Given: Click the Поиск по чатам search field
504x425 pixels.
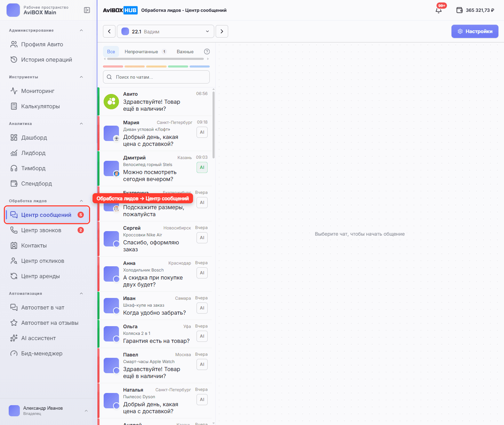Looking at the screenshot, I should tap(156, 77).
